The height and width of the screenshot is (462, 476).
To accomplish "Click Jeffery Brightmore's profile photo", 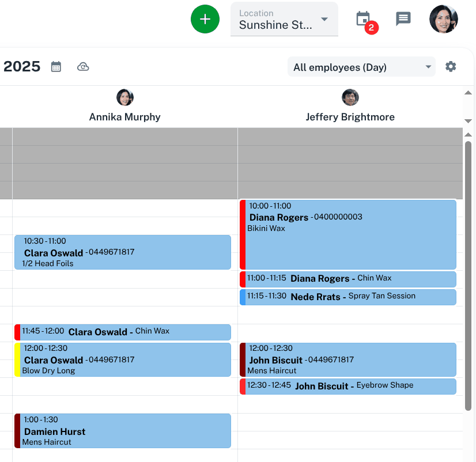I will coord(350,97).
